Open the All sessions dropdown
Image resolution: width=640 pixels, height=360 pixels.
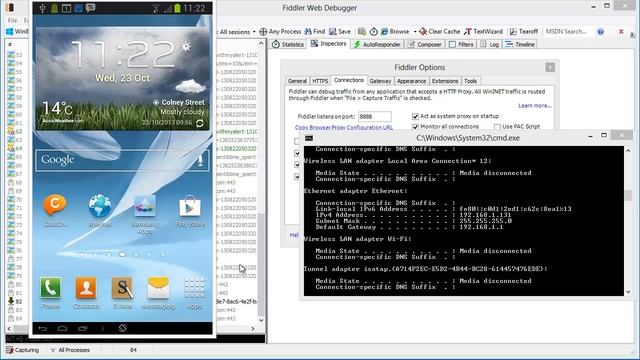click(x=237, y=32)
